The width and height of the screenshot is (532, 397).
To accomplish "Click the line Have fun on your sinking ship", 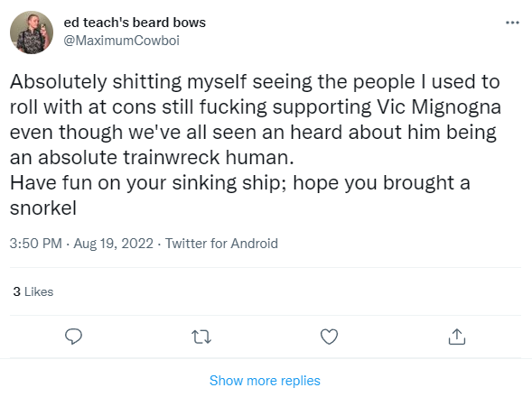I will [x=240, y=183].
